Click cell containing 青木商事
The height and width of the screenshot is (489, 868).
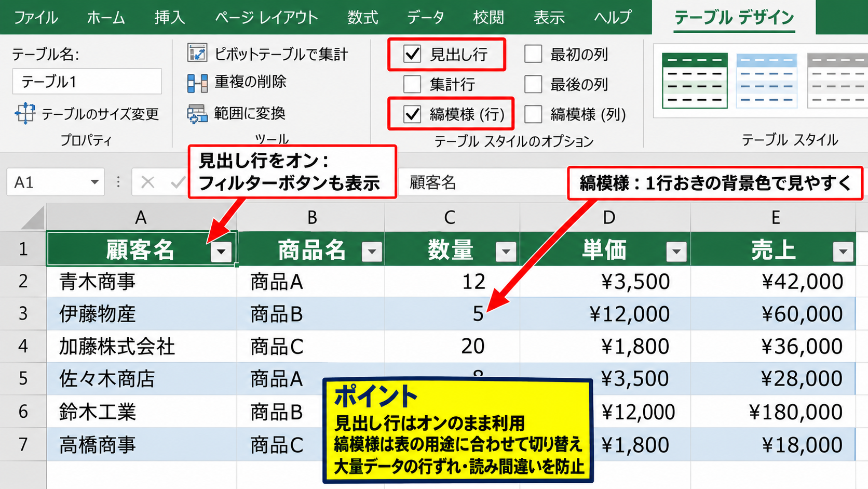click(x=142, y=282)
